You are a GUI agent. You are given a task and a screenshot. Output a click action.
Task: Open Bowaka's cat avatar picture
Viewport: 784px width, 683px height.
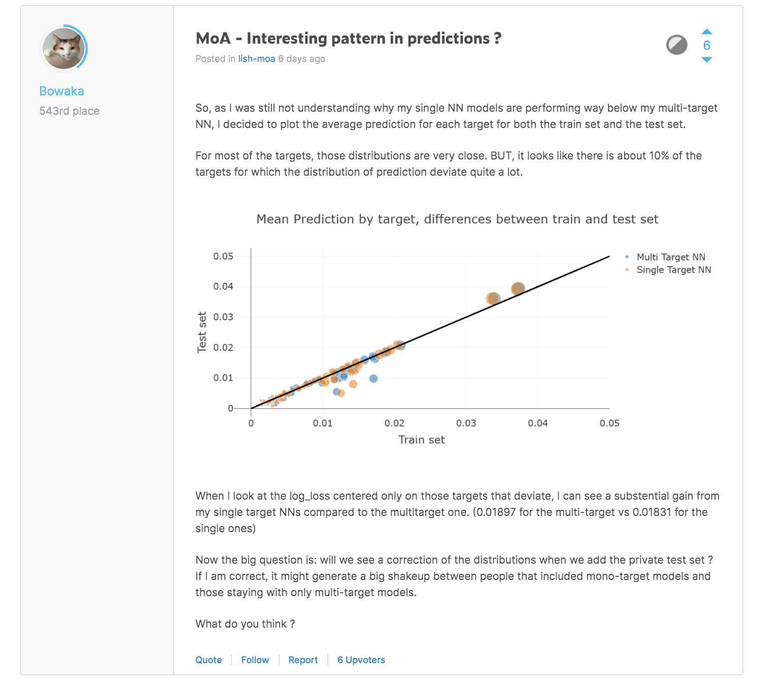point(64,49)
